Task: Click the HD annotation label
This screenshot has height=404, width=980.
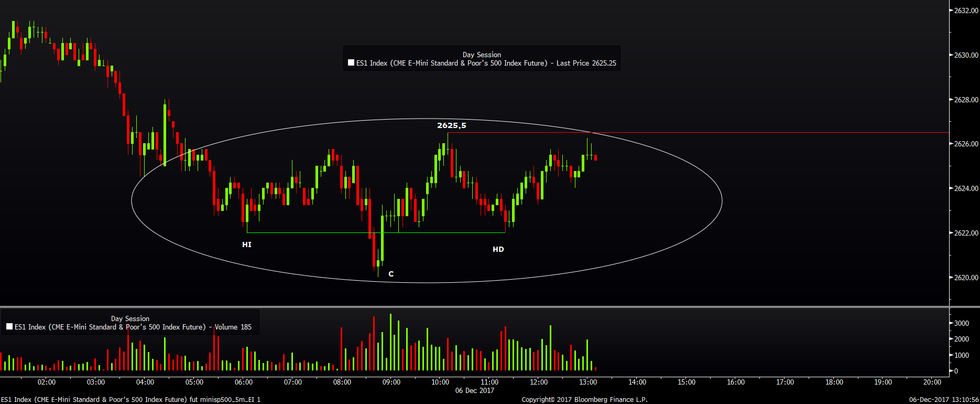Action: click(x=498, y=249)
